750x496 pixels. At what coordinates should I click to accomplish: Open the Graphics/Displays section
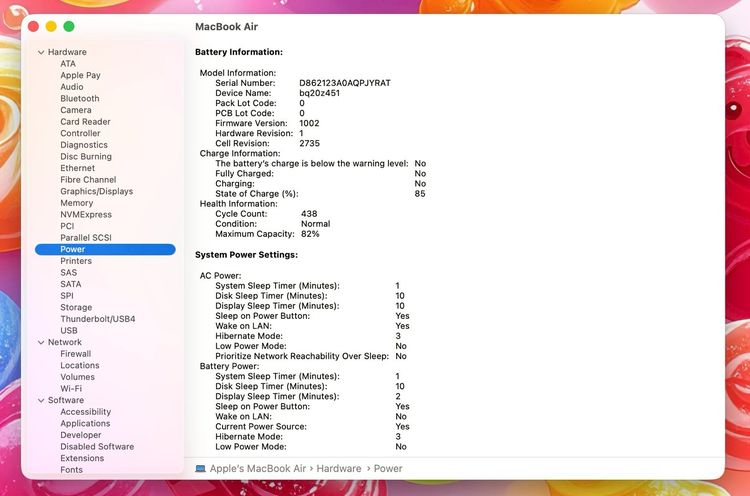click(97, 191)
